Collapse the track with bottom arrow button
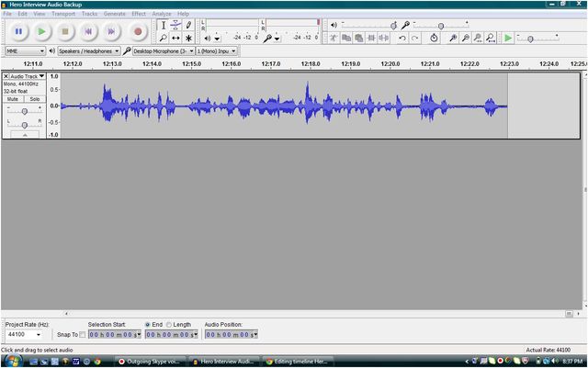Viewport: 588px width, 368px height. (x=25, y=135)
